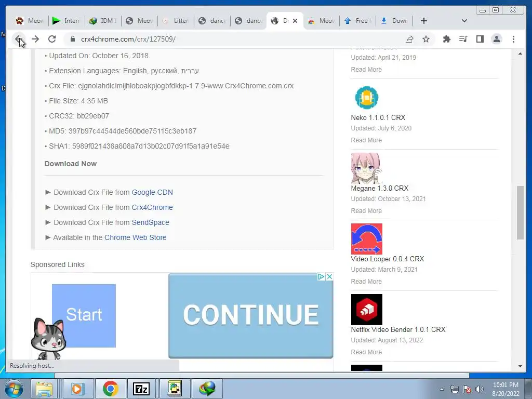532x399 pixels.
Task: Click Neko 1.1.0.1 CRX title
Action: [378, 118]
